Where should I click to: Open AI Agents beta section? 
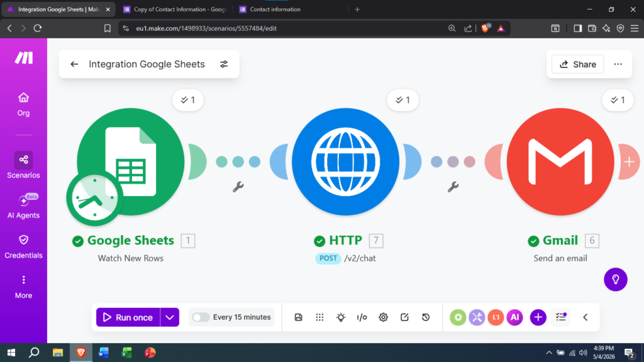23,206
